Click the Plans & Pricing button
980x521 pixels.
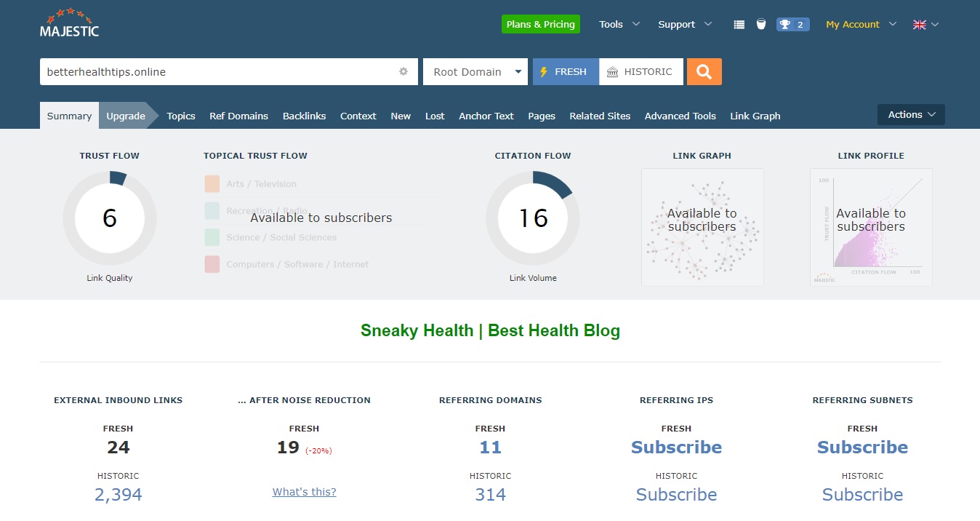click(541, 24)
